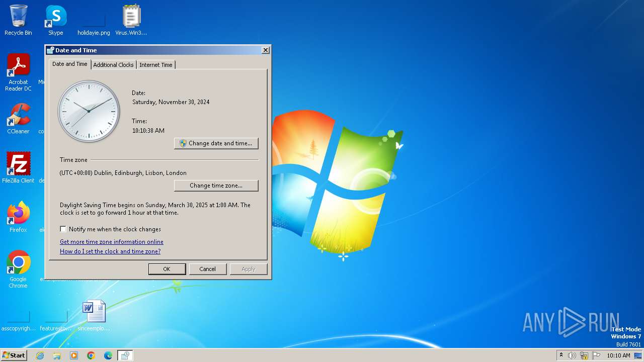Open the Skype desktop shortcut

(56, 20)
